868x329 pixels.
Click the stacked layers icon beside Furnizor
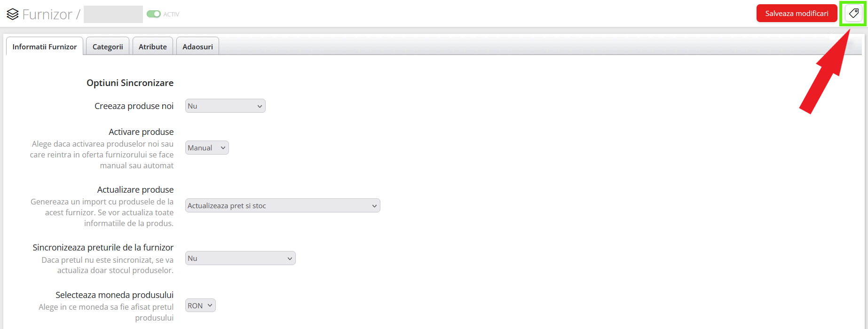13,14
